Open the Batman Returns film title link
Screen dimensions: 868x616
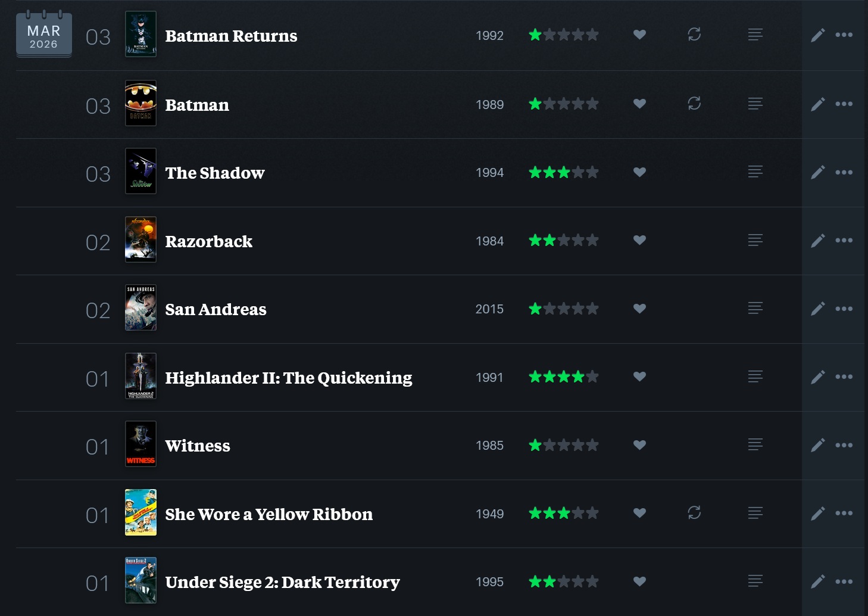pos(231,36)
